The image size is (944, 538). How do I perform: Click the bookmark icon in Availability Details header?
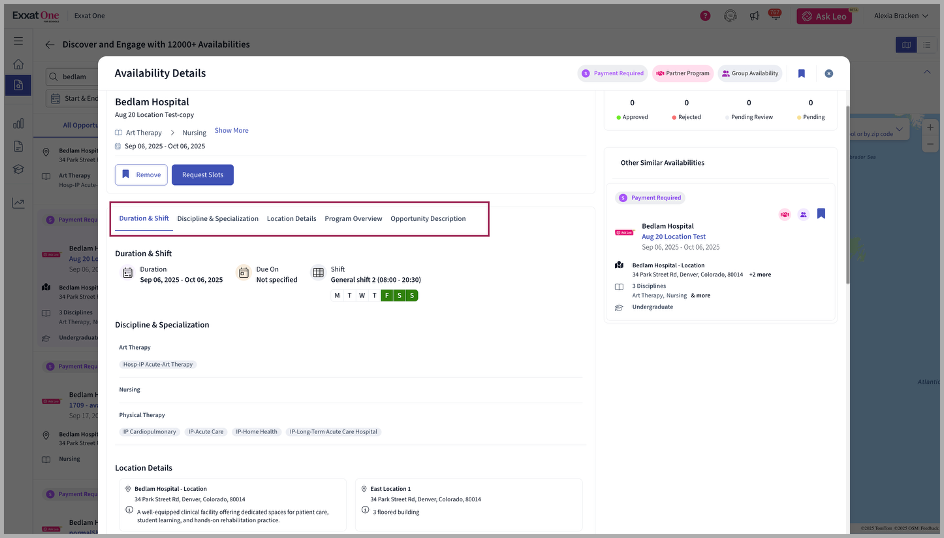(801, 73)
